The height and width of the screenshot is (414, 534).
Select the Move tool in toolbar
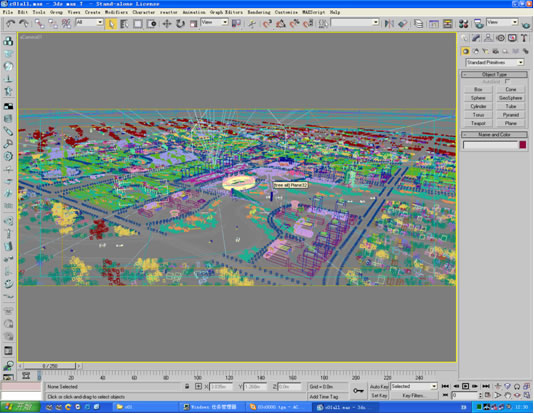(167, 23)
